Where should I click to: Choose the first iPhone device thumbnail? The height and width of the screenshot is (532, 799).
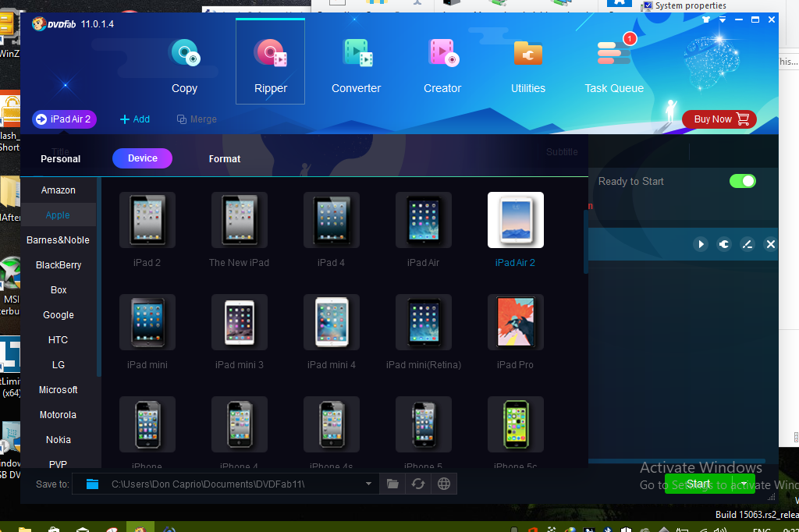tap(147, 424)
